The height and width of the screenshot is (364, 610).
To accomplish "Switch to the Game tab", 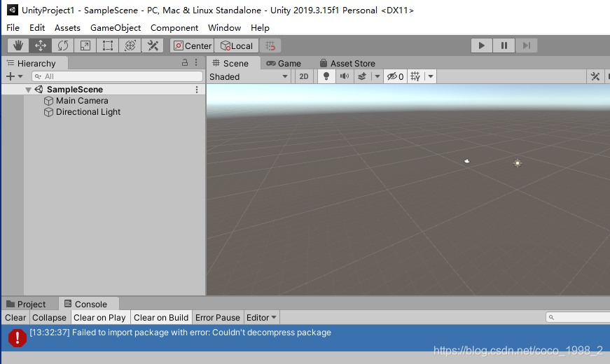I will pyautogui.click(x=284, y=64).
